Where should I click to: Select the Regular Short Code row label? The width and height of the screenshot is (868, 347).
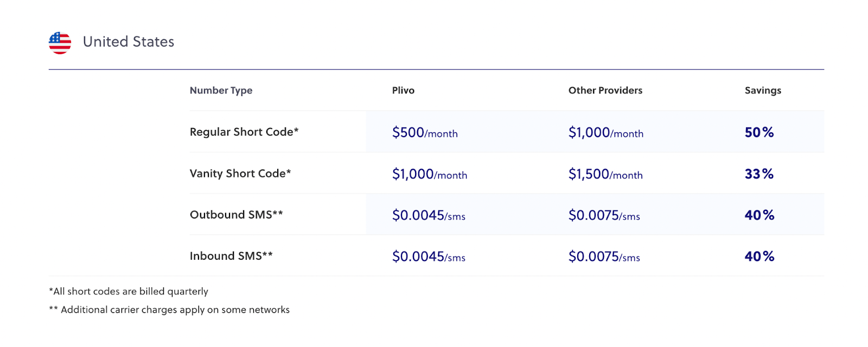244,132
